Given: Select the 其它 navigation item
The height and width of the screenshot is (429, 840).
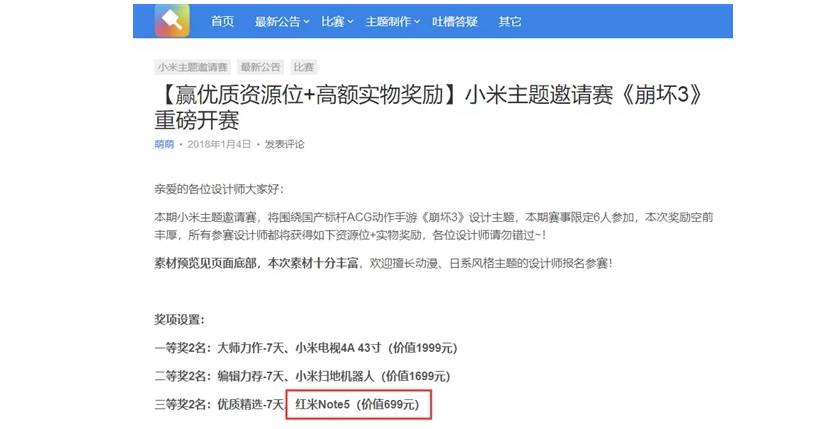Looking at the screenshot, I should coord(509,21).
